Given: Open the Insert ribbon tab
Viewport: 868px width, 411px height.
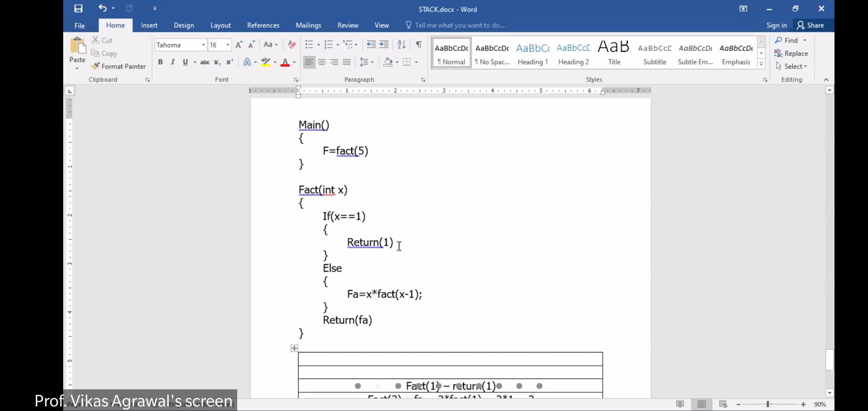Looking at the screenshot, I should click(149, 25).
